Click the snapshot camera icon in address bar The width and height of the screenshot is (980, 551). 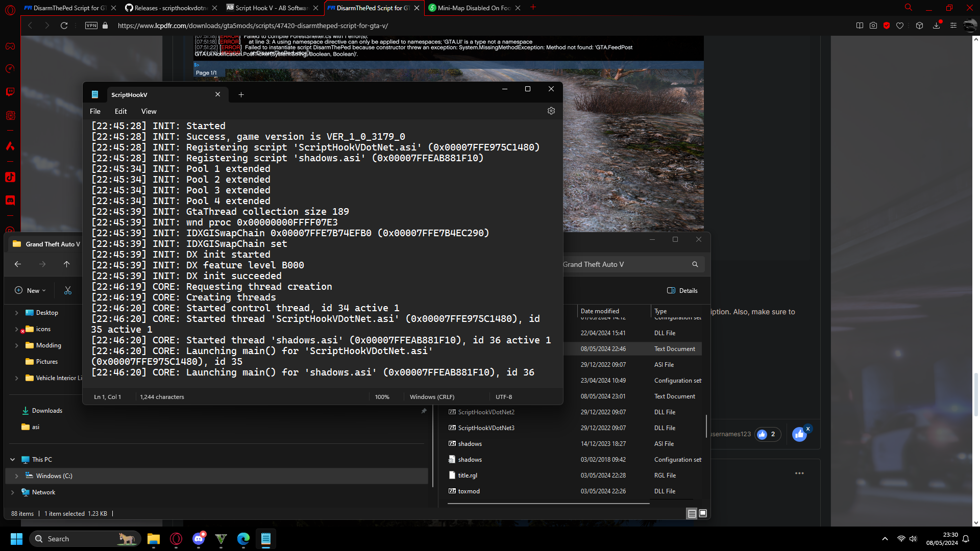tap(873, 26)
